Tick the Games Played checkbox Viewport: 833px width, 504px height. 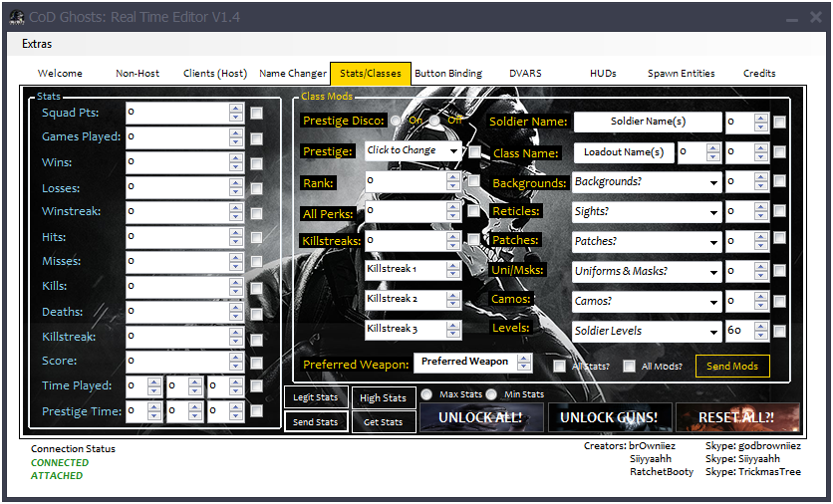257,138
